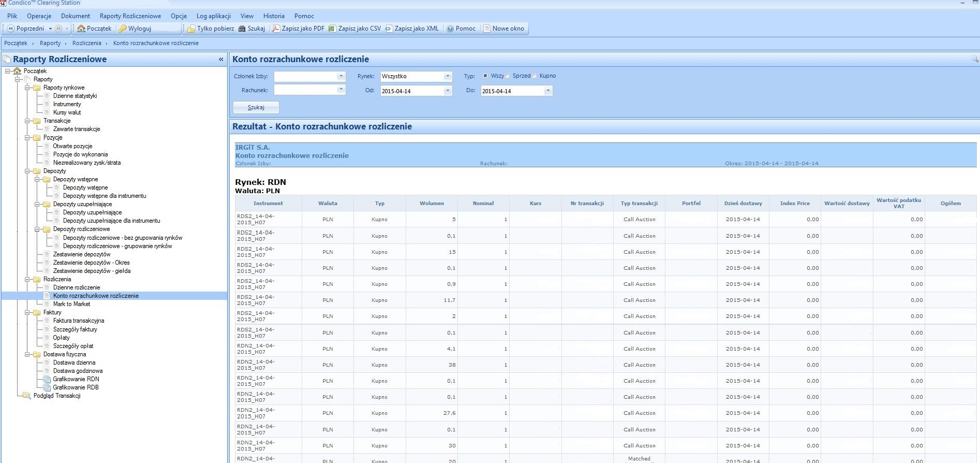Click the Transakcje folder icon

37,121
